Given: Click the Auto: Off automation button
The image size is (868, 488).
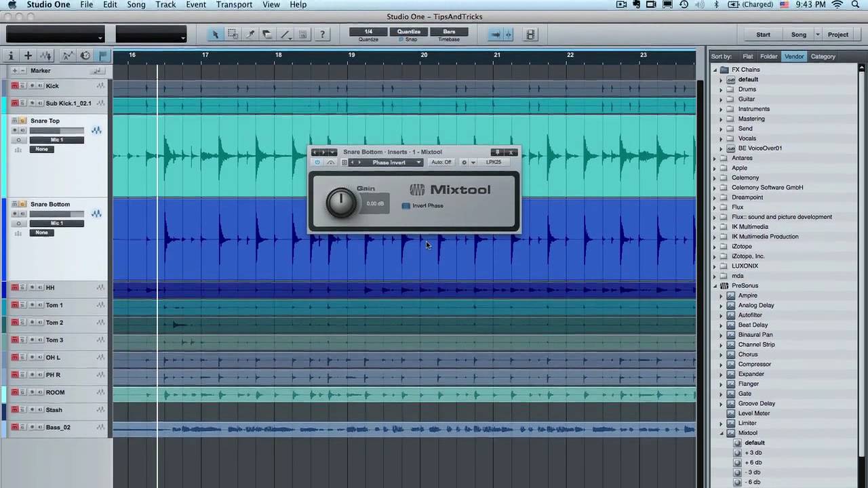Looking at the screenshot, I should 441,163.
